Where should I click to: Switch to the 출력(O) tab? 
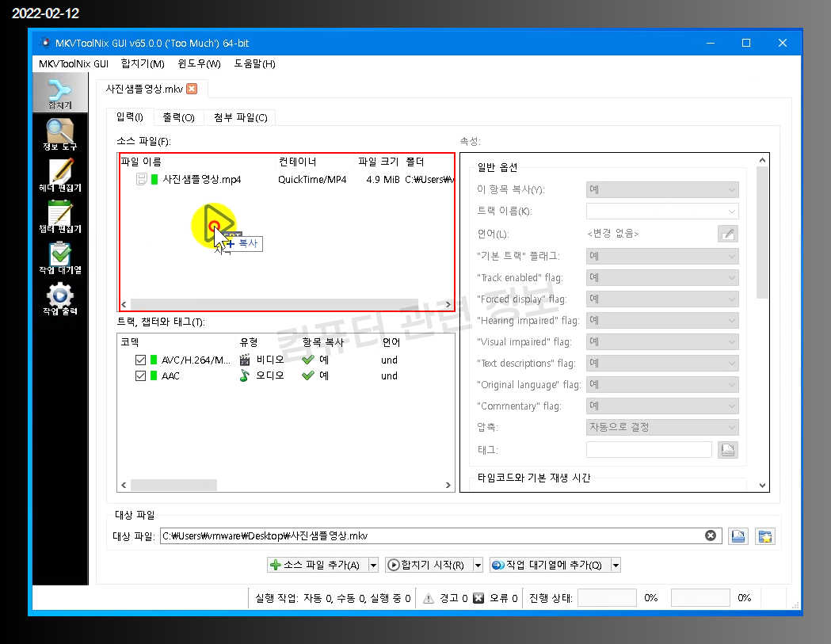point(178,118)
